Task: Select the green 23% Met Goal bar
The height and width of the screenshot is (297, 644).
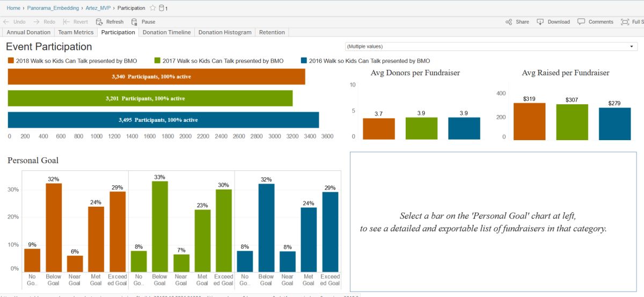Action: pyautogui.click(x=202, y=241)
